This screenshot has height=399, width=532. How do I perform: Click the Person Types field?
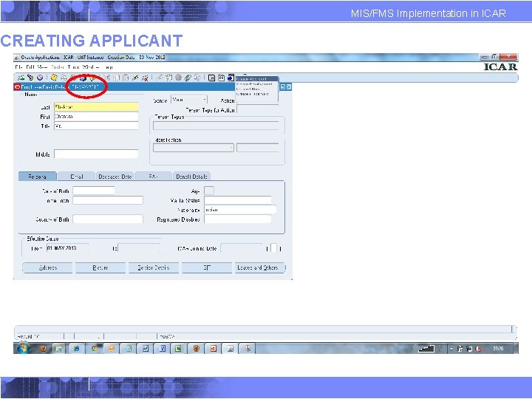(216, 126)
